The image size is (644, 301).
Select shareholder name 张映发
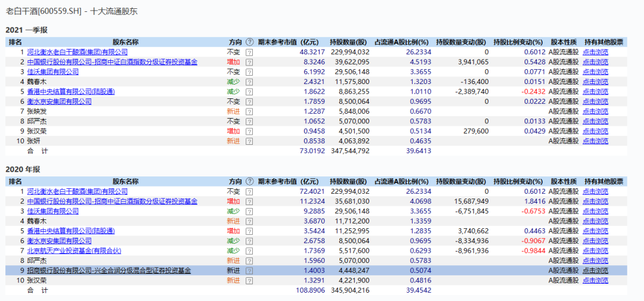click(x=37, y=111)
